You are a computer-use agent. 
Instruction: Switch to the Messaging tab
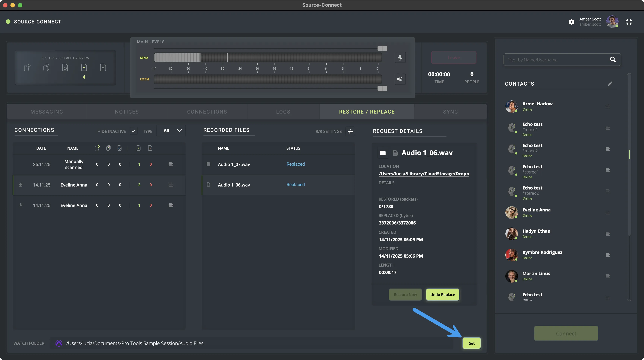47,112
